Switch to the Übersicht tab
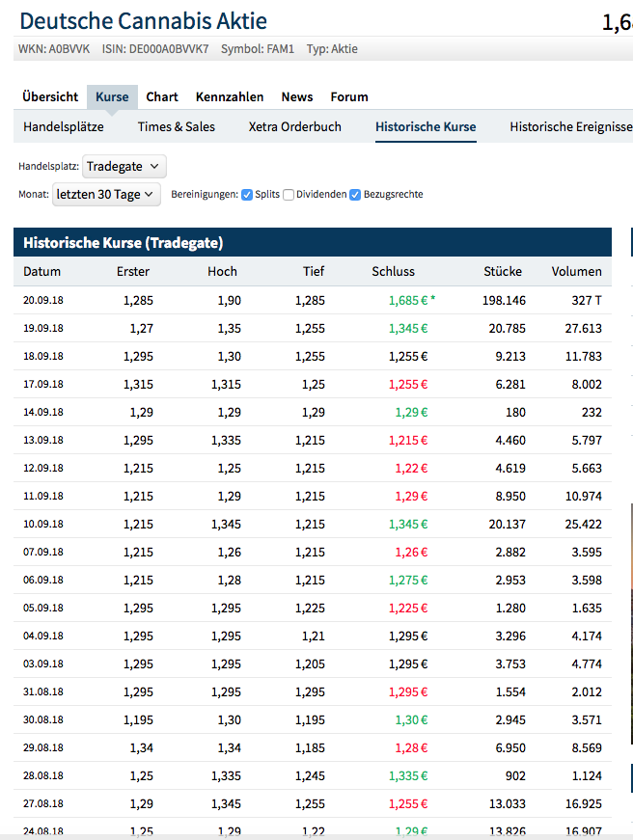Viewport: 633px width, 840px height. (x=50, y=97)
